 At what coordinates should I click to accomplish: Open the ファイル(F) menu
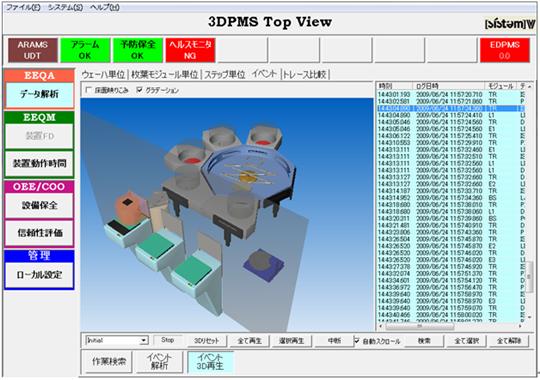point(23,7)
